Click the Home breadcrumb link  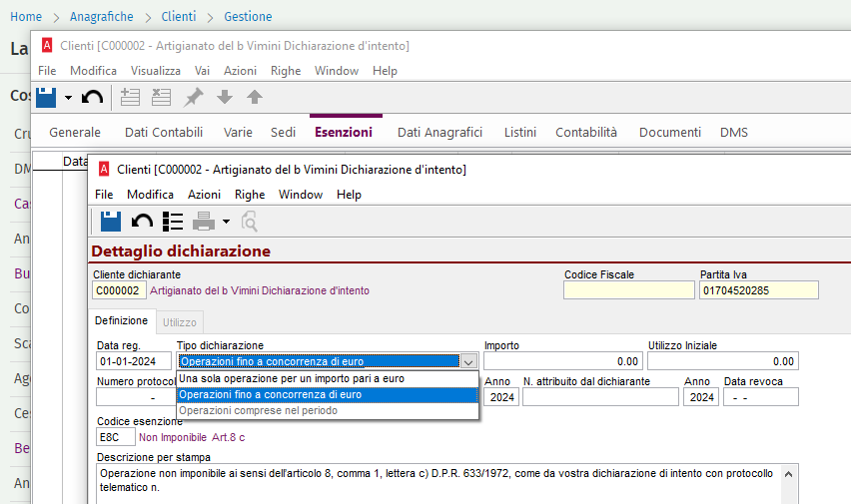tap(26, 17)
